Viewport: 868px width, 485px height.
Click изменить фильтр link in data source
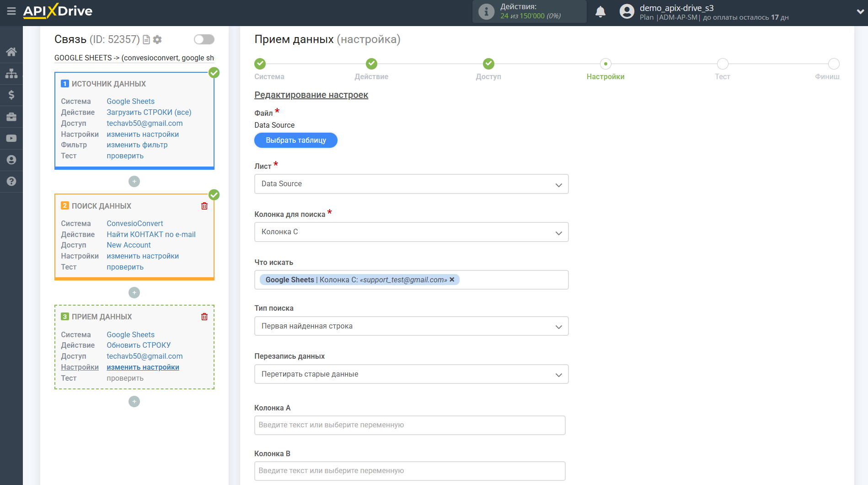(137, 145)
